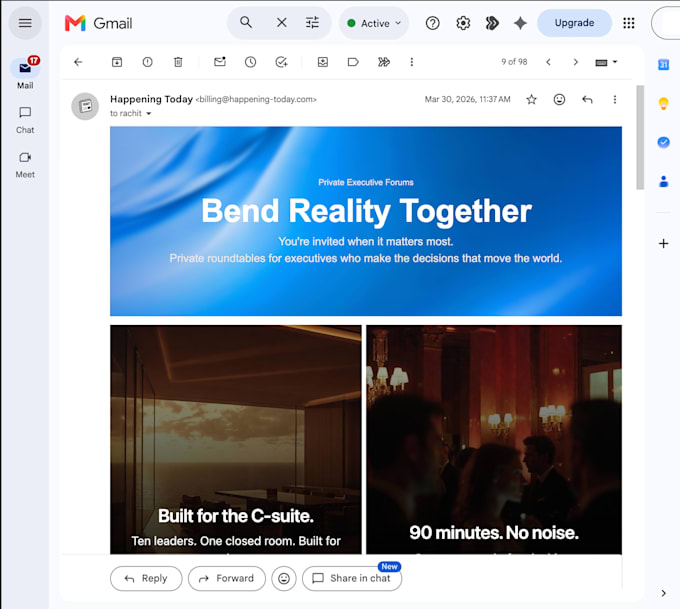Open Google Keep side panel icon

[x=663, y=103]
